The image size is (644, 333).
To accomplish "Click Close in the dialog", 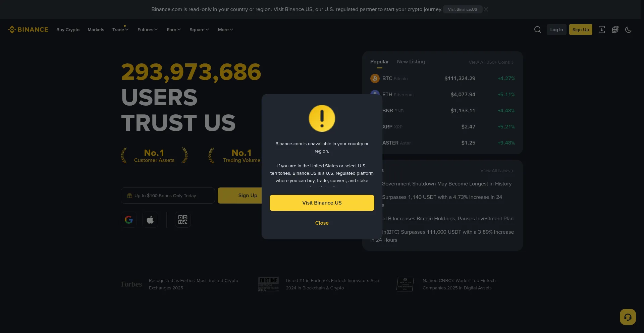I will tap(322, 223).
